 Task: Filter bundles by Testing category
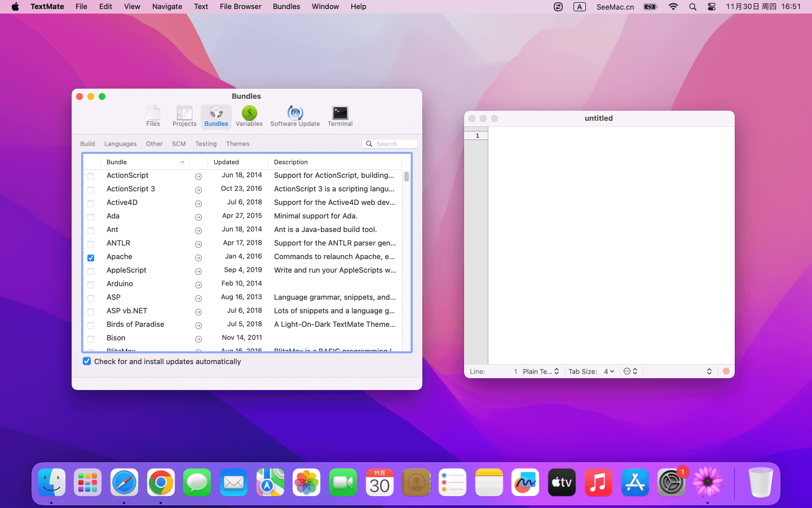(206, 144)
